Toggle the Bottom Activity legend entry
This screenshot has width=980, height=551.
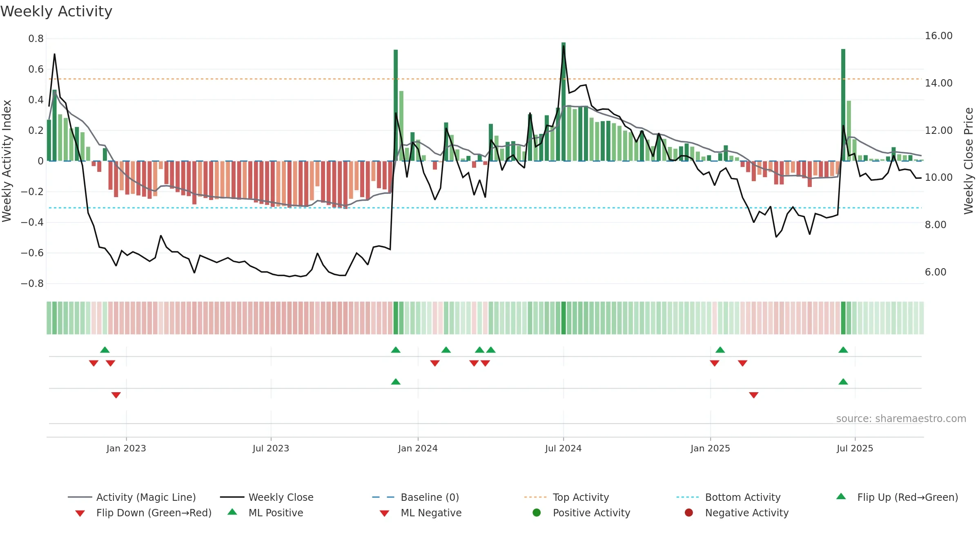coord(728,497)
